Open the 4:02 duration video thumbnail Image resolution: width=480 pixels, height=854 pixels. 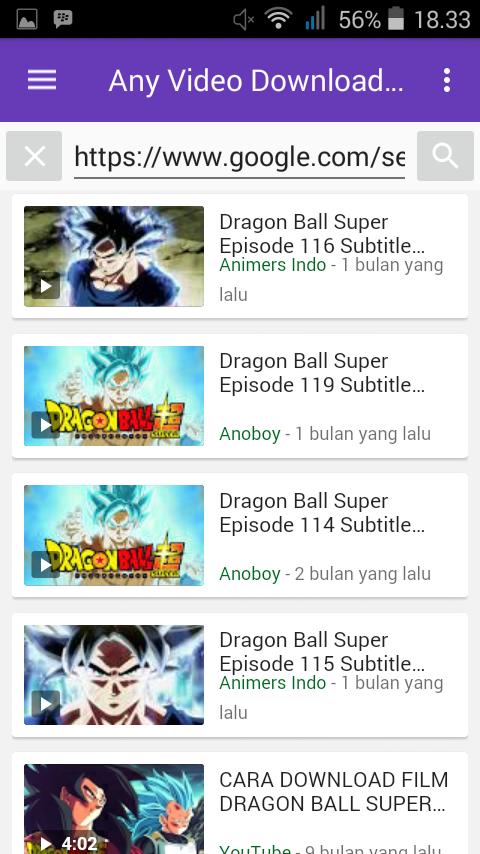[x=114, y=809]
